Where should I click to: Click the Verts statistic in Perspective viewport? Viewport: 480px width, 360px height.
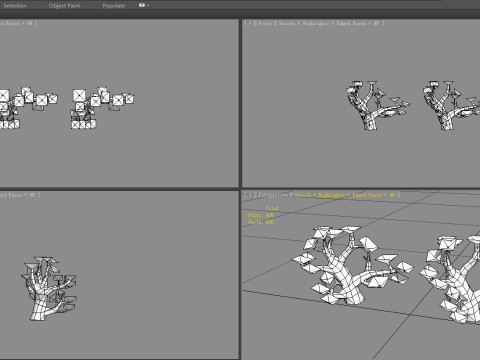[260, 222]
